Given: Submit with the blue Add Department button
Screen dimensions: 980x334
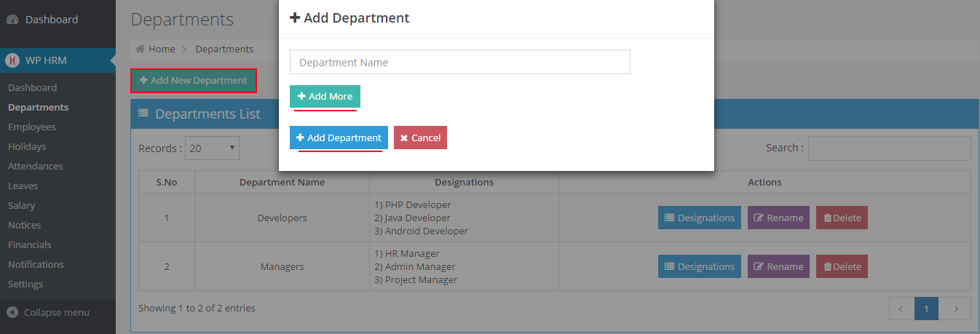Looking at the screenshot, I should [339, 138].
